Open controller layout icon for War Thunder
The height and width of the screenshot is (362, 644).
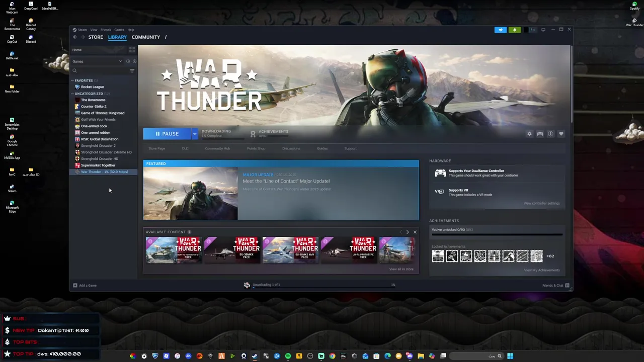pos(540,134)
